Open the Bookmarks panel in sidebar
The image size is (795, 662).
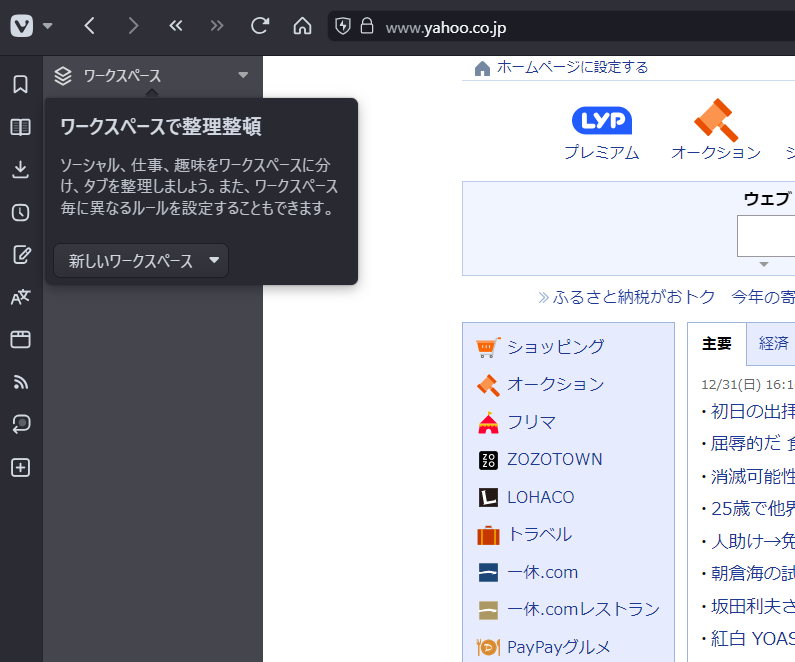(20, 84)
